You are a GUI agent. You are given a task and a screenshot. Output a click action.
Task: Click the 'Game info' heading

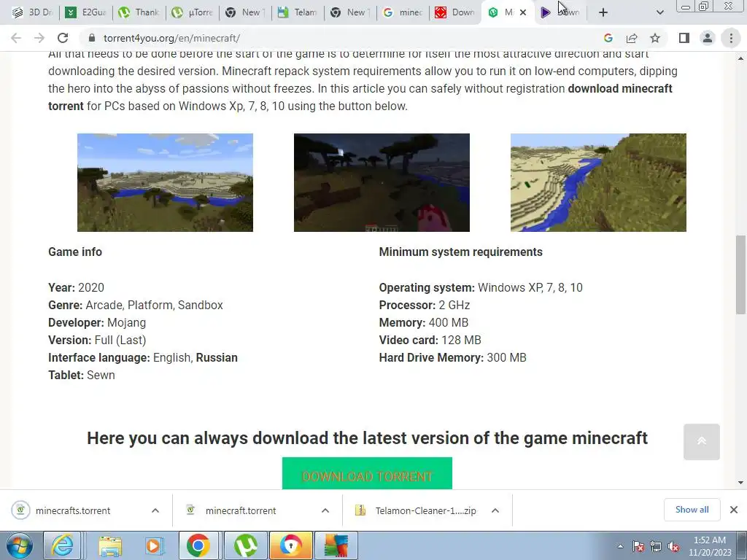click(x=75, y=252)
